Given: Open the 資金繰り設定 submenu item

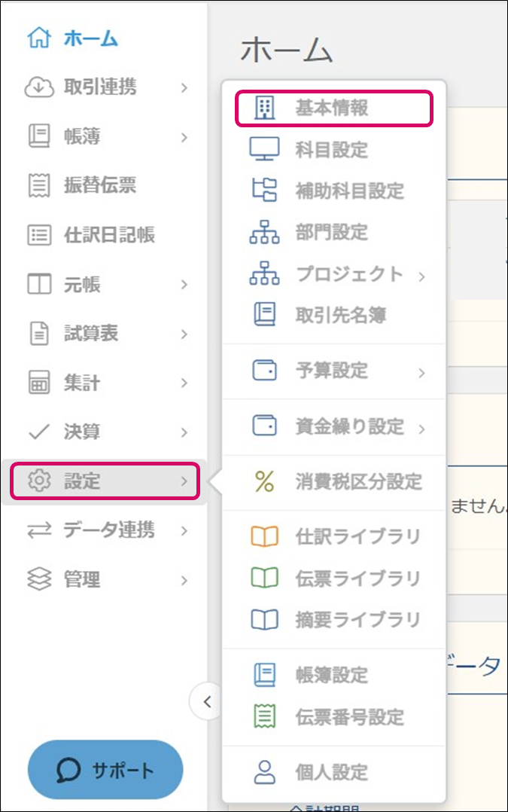Looking at the screenshot, I should click(x=349, y=426).
